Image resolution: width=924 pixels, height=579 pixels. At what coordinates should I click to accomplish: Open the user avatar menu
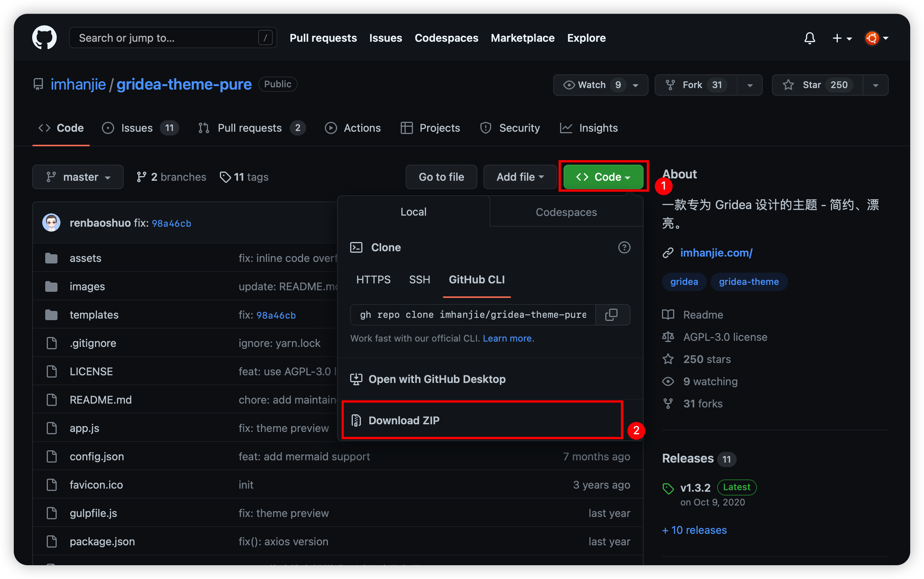(876, 38)
